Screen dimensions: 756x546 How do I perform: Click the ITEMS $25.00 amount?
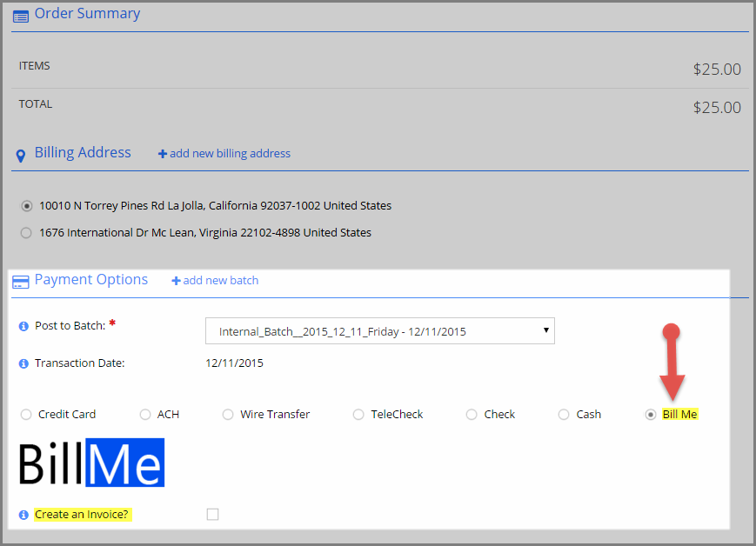(717, 69)
